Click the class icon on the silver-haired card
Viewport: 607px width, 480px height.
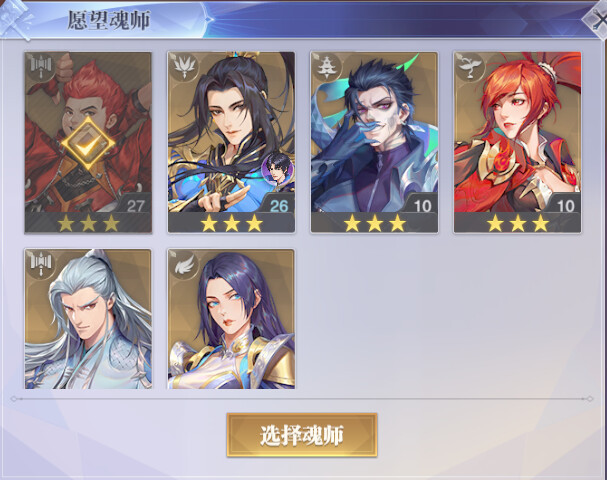pos(41,265)
